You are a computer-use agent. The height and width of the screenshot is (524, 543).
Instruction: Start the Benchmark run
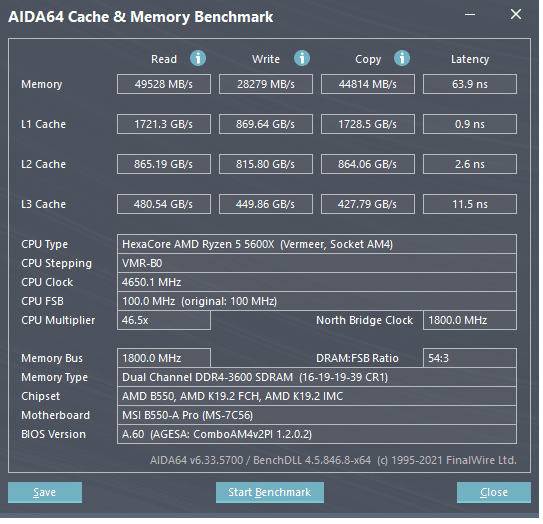tap(270, 492)
